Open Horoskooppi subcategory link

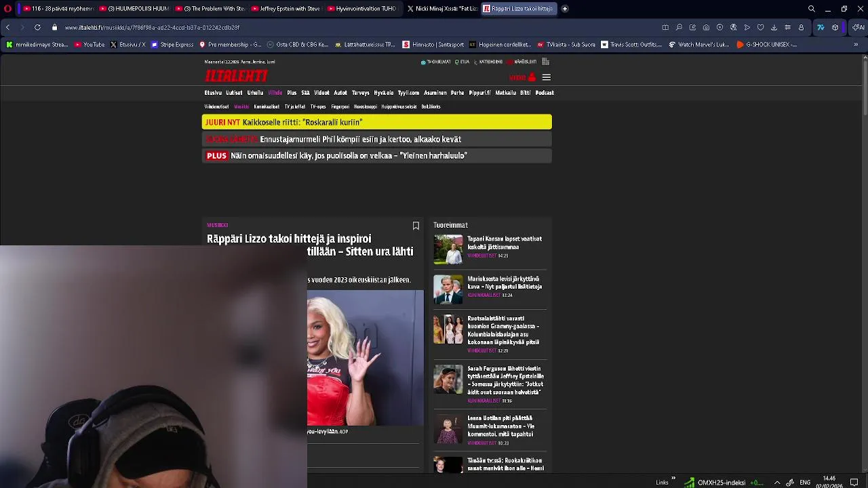tap(366, 106)
